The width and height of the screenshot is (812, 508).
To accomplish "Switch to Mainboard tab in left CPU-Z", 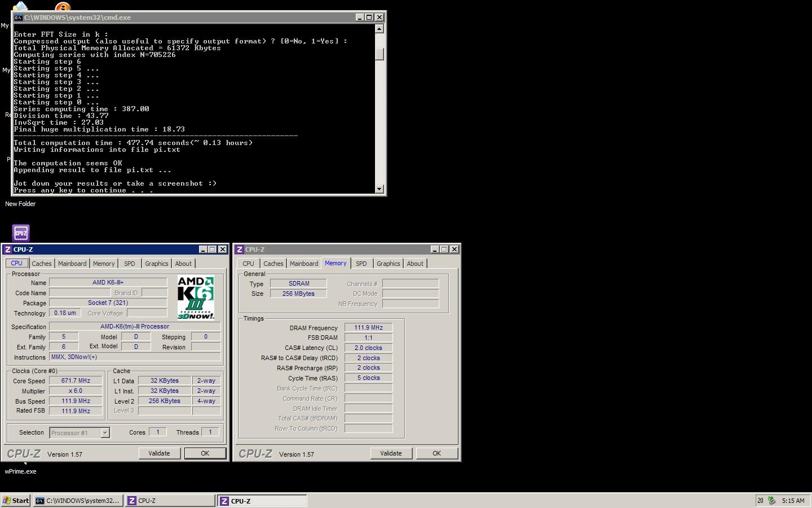I will (72, 264).
